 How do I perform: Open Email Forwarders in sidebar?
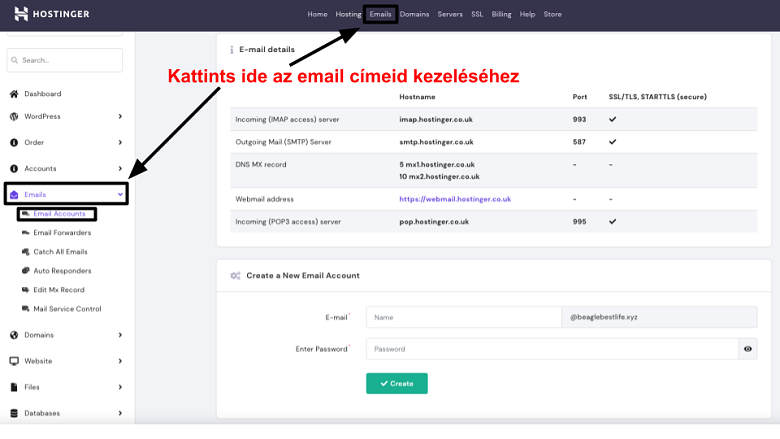[62, 233]
